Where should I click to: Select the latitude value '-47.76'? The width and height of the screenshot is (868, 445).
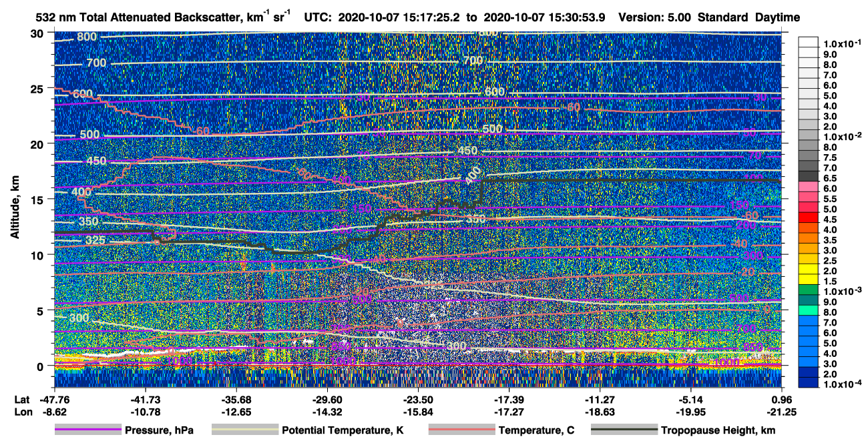(54, 400)
